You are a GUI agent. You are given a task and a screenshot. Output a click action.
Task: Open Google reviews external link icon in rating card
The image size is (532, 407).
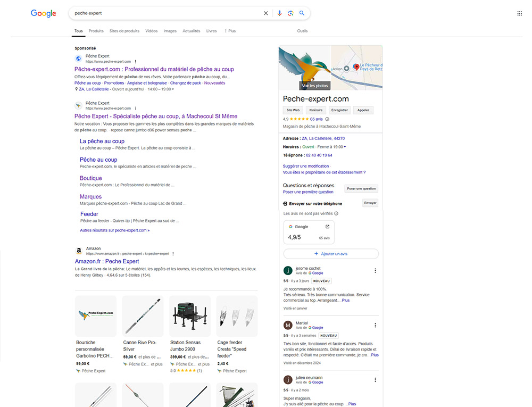pyautogui.click(x=327, y=227)
